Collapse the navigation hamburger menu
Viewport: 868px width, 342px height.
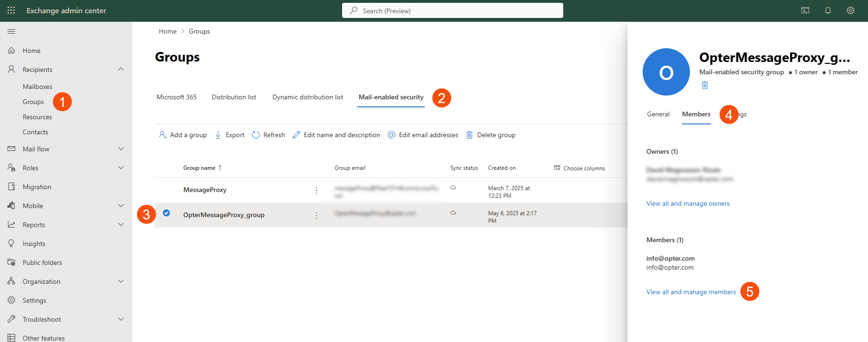11,31
